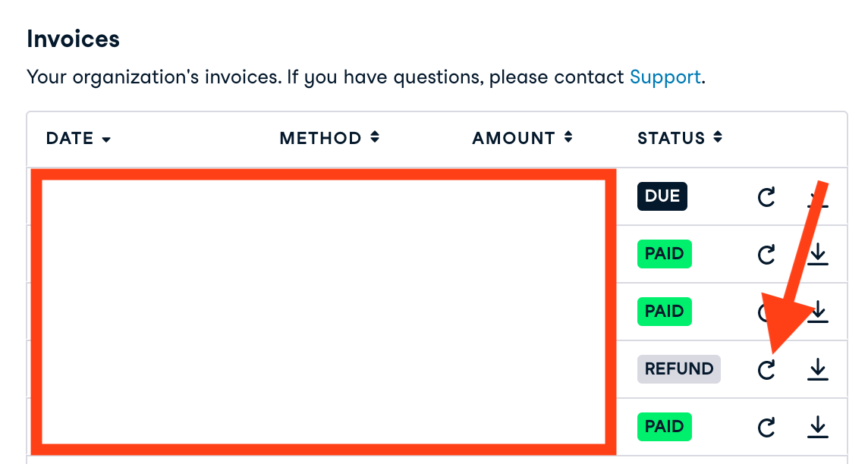Click the REFUND status badge
The width and height of the screenshot is (868, 464).
(678, 369)
